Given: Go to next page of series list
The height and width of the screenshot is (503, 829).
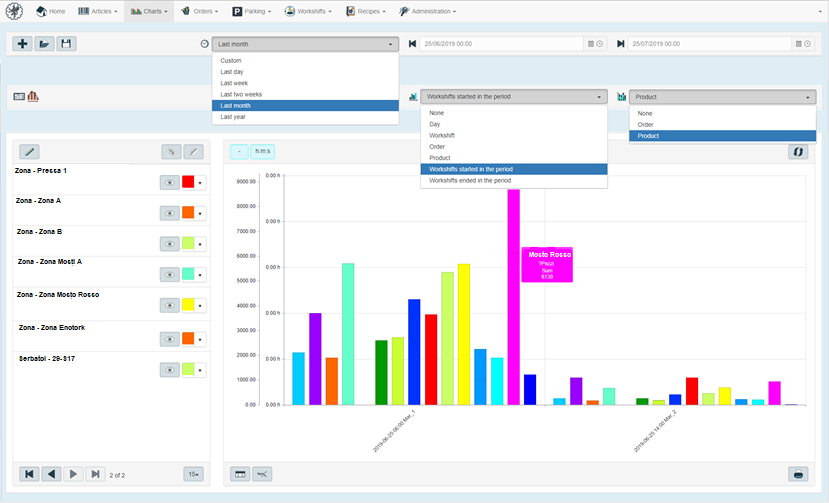Looking at the screenshot, I should [x=73, y=474].
